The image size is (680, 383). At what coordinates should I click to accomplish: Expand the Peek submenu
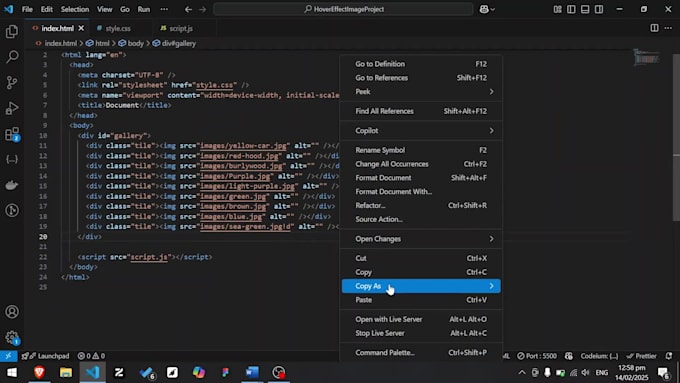[421, 92]
